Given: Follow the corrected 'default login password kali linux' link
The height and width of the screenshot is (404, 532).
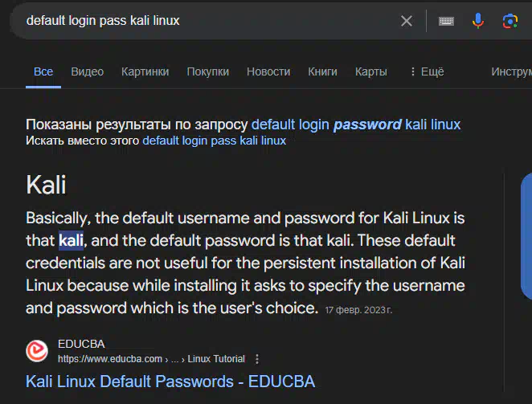Looking at the screenshot, I should 356,124.
